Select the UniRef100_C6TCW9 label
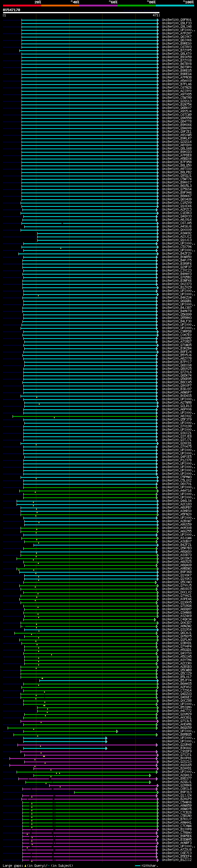 (x=176, y=115)
